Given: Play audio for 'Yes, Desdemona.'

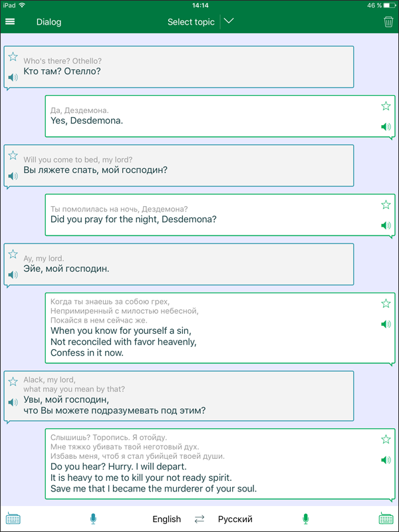Looking at the screenshot, I should (x=386, y=127).
